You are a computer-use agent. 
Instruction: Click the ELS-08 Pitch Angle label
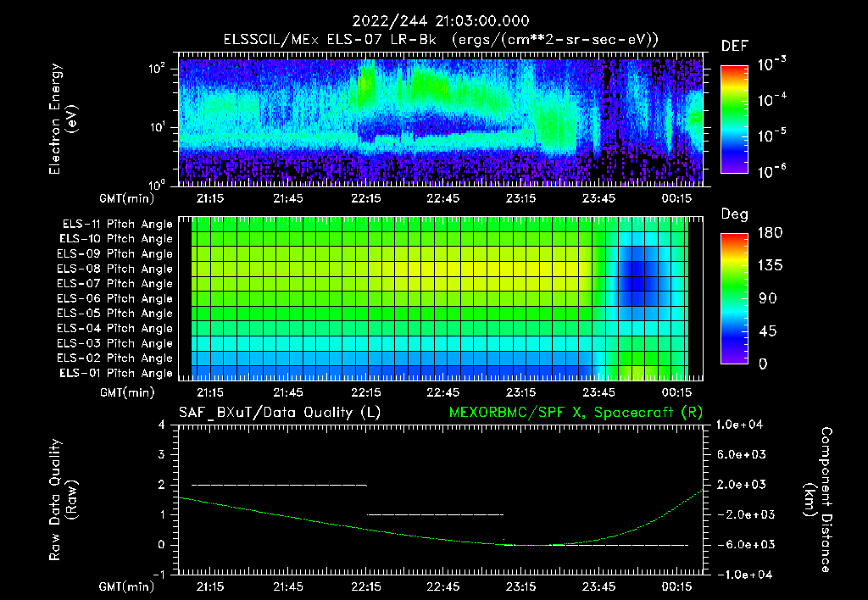point(115,269)
